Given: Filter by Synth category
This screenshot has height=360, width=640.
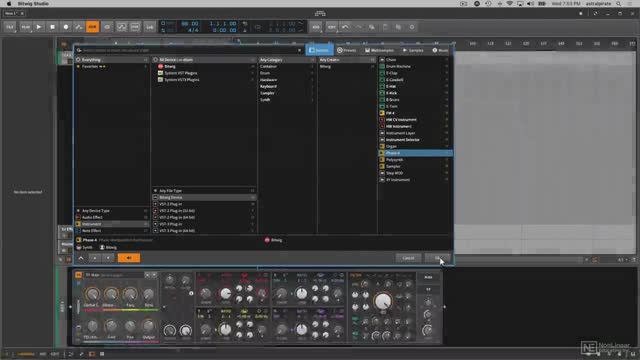Looking at the screenshot, I should [x=287, y=100].
